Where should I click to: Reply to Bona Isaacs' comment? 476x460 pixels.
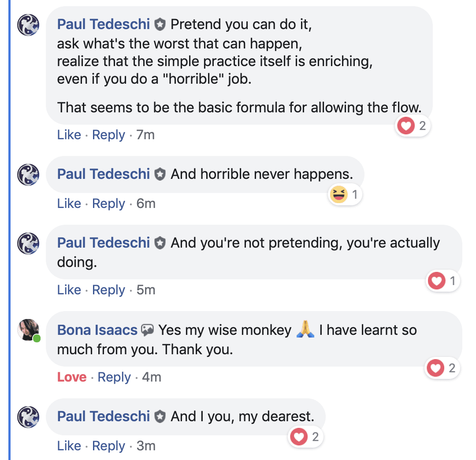coord(114,378)
